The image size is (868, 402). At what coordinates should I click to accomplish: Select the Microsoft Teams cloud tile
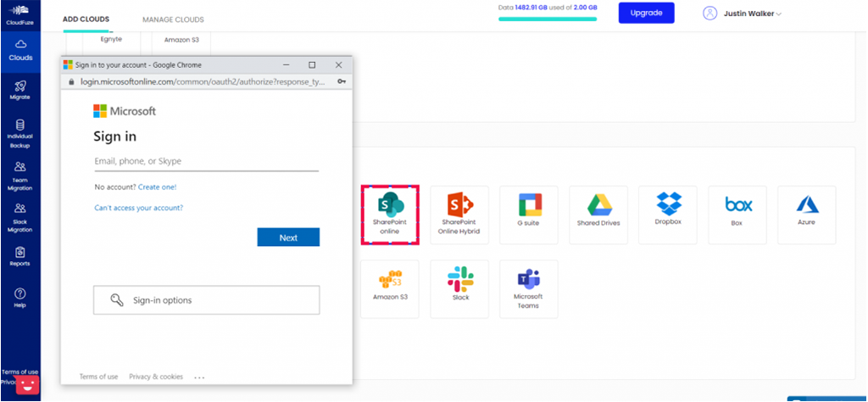(529, 289)
